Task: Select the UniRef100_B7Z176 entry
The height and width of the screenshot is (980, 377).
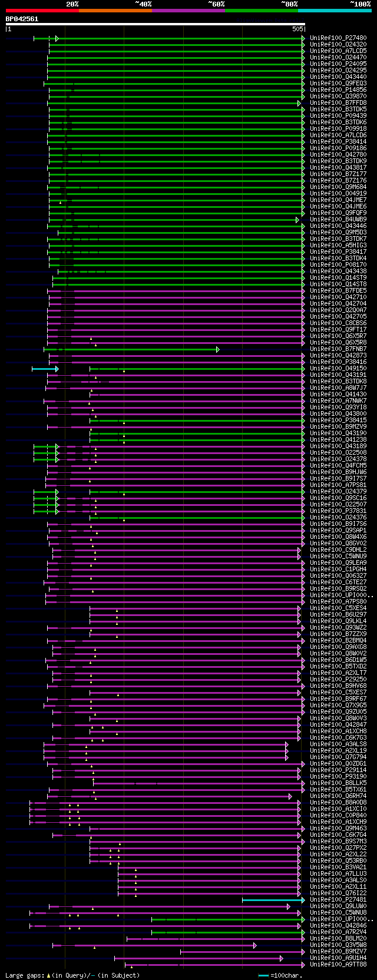Action: pyautogui.click(x=338, y=181)
